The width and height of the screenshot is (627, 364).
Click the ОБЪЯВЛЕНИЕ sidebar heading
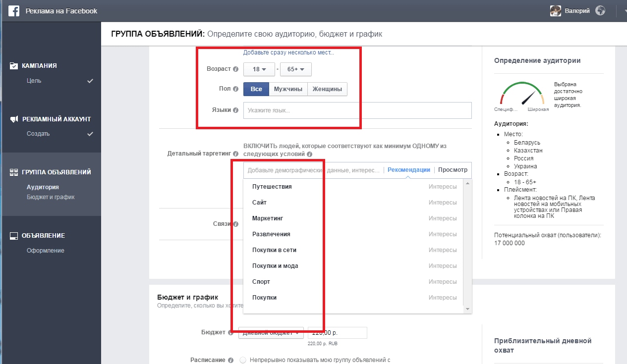point(43,236)
